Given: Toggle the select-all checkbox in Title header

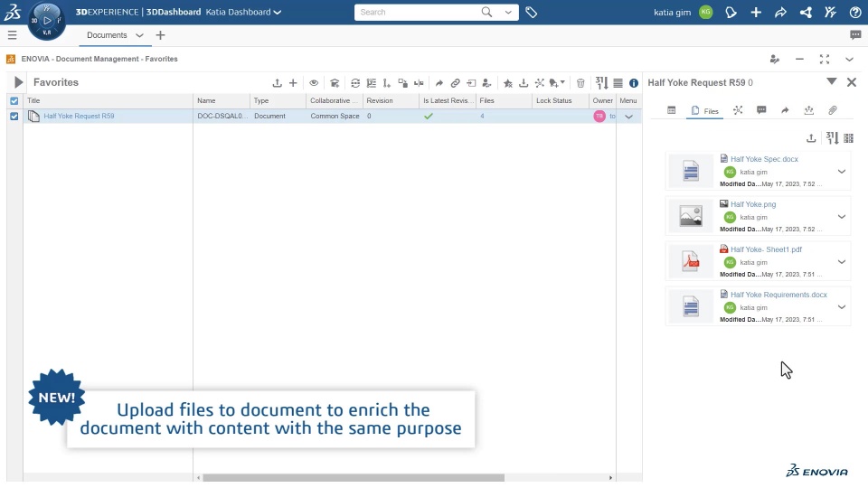Looking at the screenshot, I should [14, 100].
